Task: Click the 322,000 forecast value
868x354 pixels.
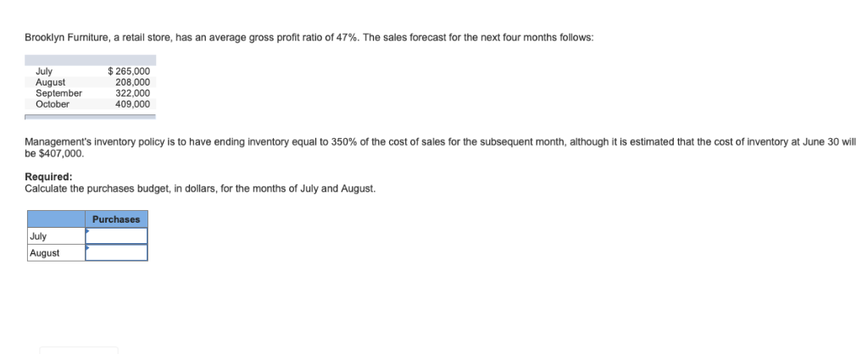Action: [x=132, y=93]
